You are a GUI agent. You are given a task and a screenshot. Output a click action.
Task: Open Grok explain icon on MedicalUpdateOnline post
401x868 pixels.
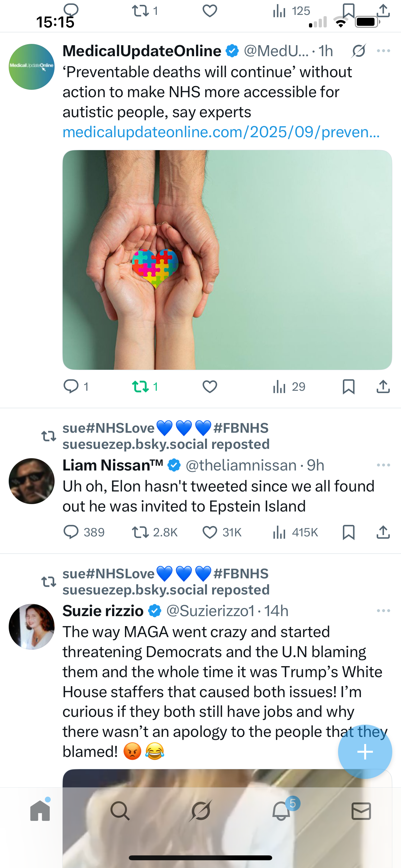(358, 51)
